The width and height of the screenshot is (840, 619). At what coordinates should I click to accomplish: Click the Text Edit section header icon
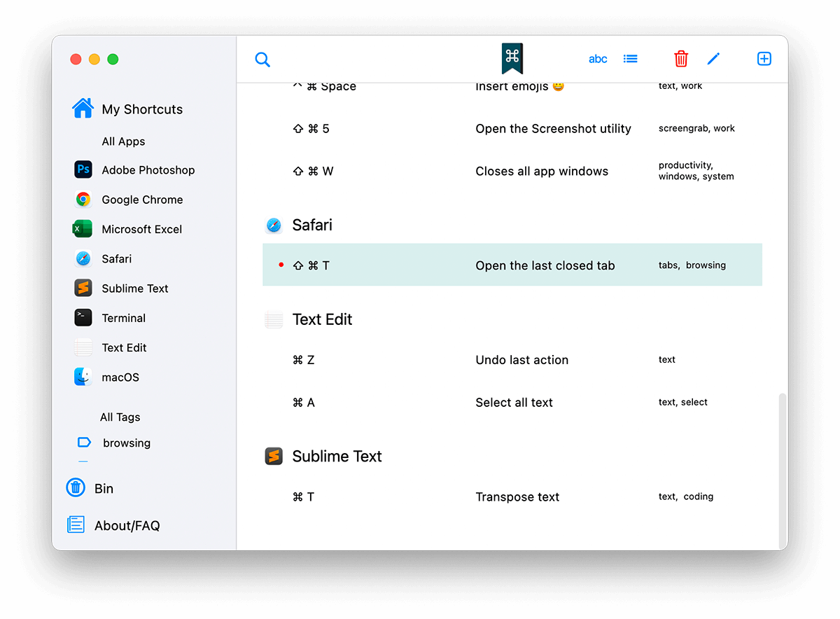(274, 320)
